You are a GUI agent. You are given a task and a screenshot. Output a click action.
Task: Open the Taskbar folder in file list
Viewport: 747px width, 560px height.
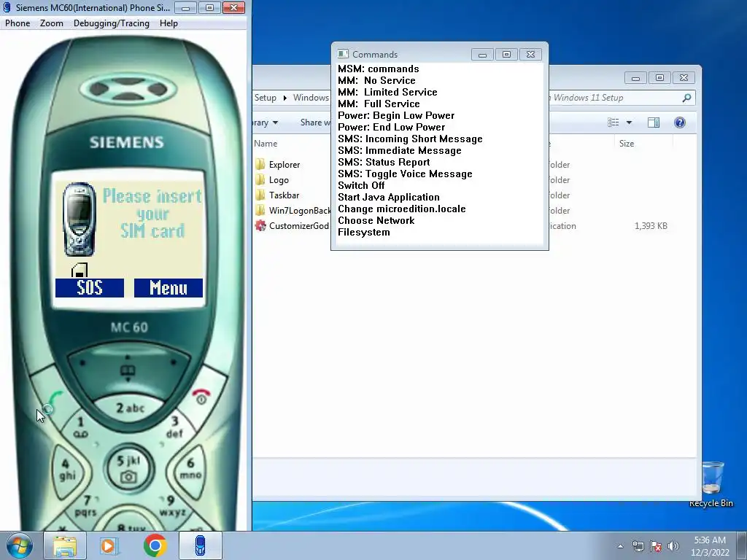click(x=284, y=195)
